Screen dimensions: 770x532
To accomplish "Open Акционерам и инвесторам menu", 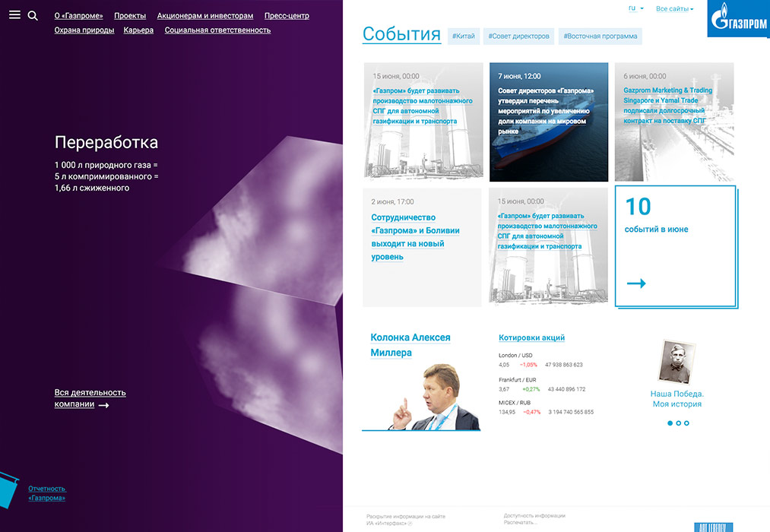I will click(205, 15).
